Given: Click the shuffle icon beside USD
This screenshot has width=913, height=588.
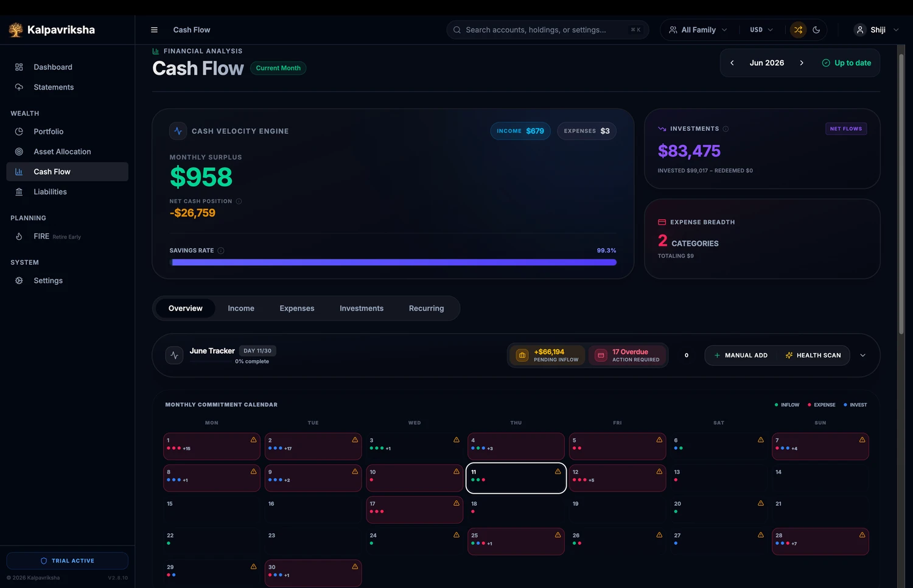Looking at the screenshot, I should pos(798,30).
